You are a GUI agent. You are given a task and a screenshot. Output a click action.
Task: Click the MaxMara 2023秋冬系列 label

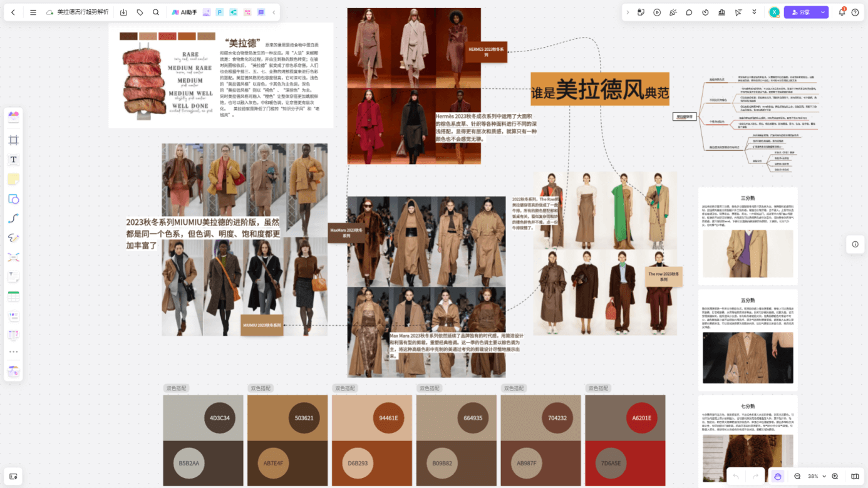[x=346, y=232]
